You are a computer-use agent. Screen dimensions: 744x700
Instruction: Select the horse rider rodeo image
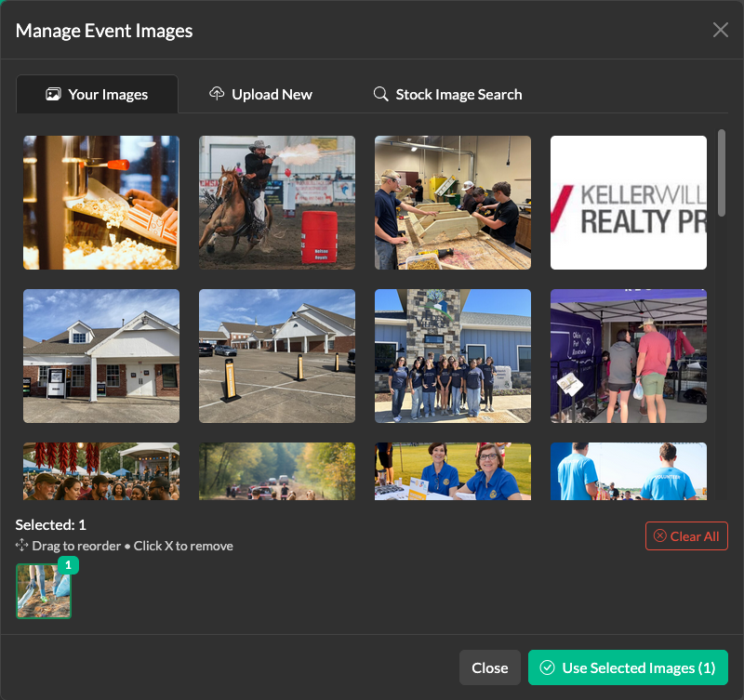tap(277, 203)
